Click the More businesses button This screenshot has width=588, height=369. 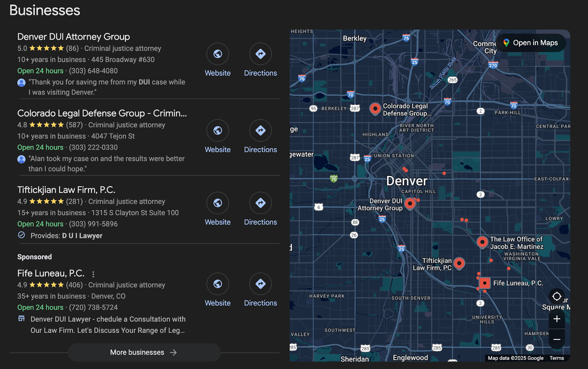144,352
